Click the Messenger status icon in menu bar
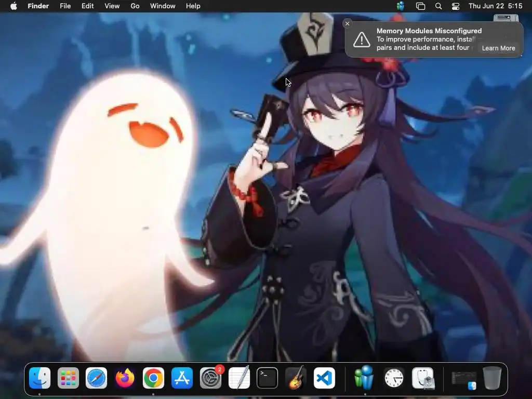Screen dimensions: 532x399 (x=401, y=6)
